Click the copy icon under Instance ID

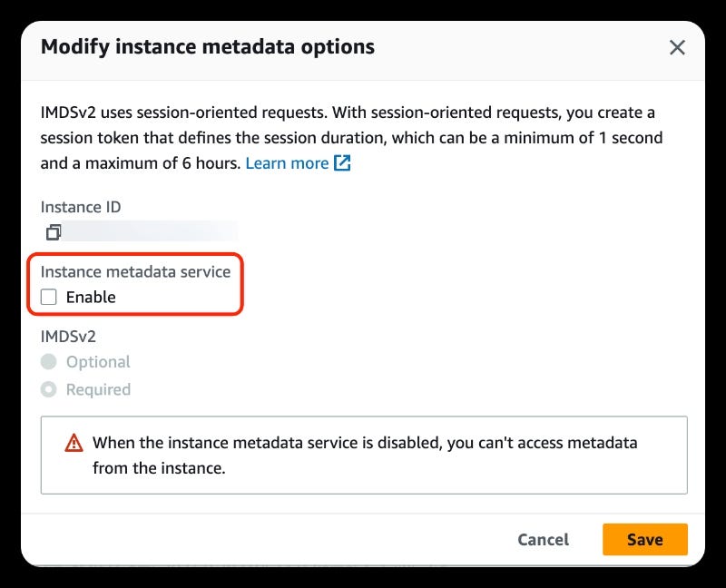coord(54,232)
